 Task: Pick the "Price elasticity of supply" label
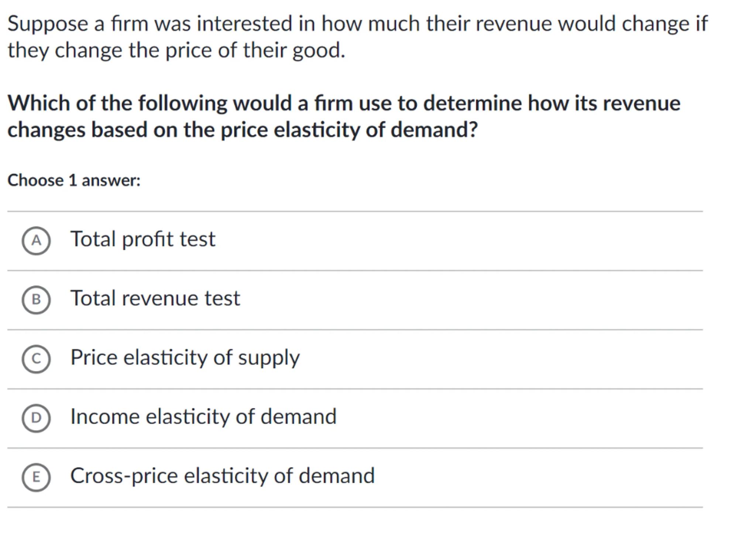(x=185, y=357)
